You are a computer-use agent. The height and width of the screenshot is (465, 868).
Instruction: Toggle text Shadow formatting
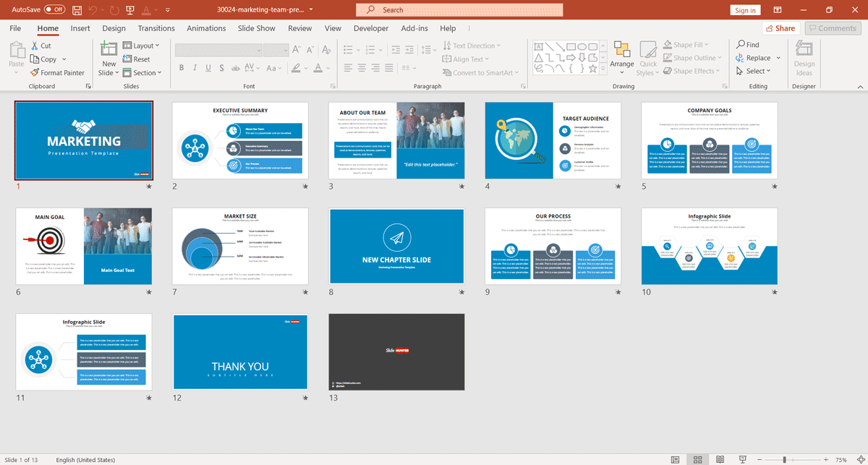pos(221,68)
